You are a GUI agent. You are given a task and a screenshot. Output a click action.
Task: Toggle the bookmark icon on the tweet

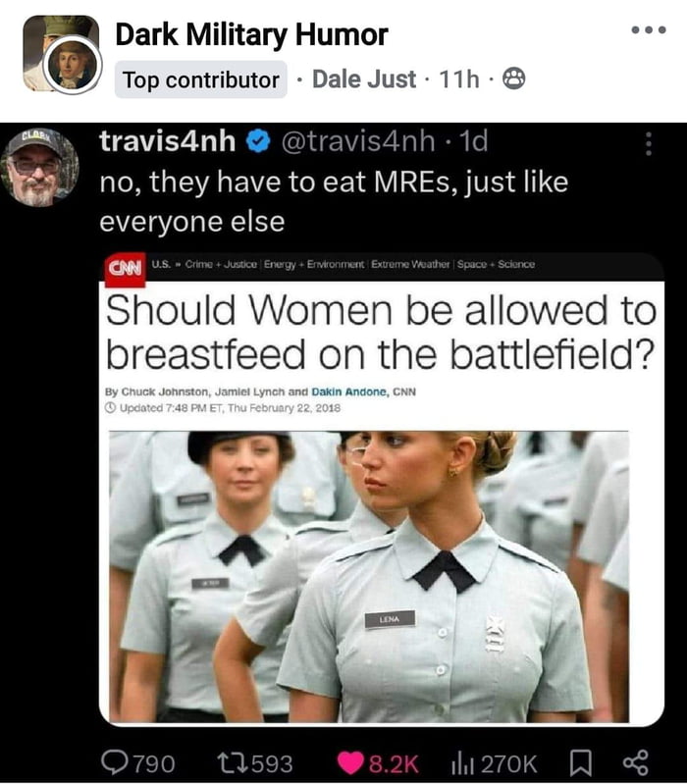click(x=581, y=763)
